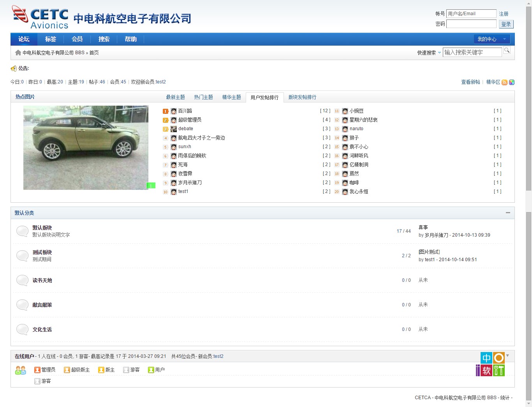This screenshot has height=407, width=532.
Task: Click the colorful icon next to RSS
Action: click(x=512, y=82)
